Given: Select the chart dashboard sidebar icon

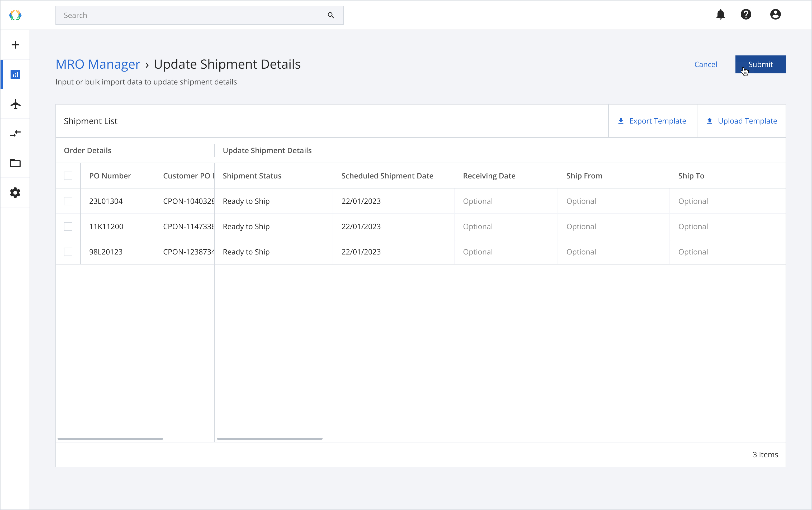Looking at the screenshot, I should [x=15, y=74].
